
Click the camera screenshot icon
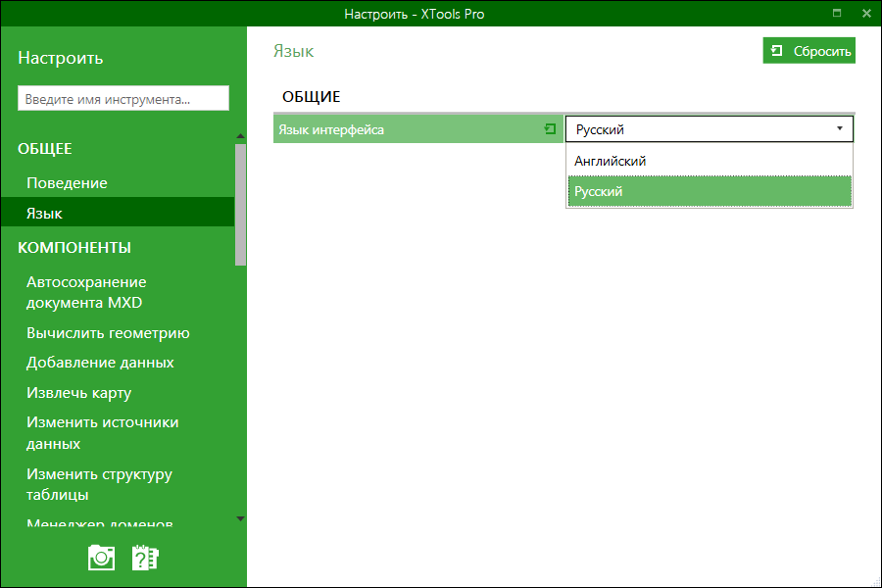click(101, 558)
